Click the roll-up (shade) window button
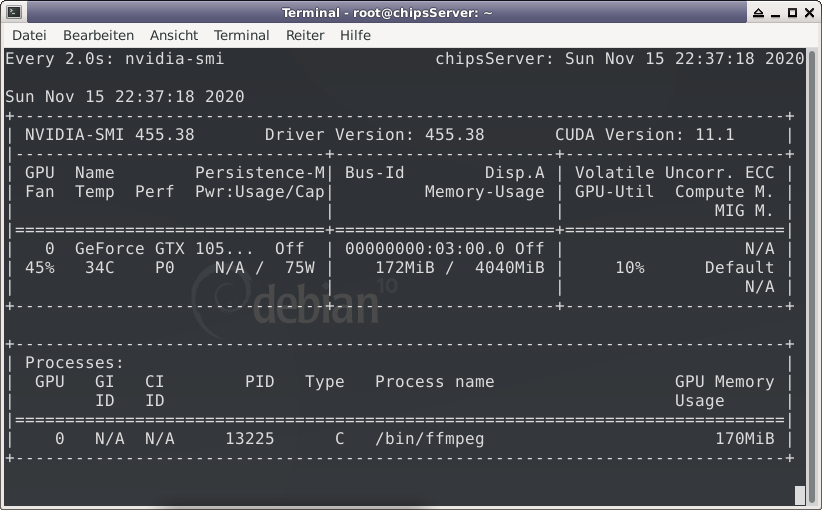Image resolution: width=822 pixels, height=510 pixels. (x=758, y=13)
